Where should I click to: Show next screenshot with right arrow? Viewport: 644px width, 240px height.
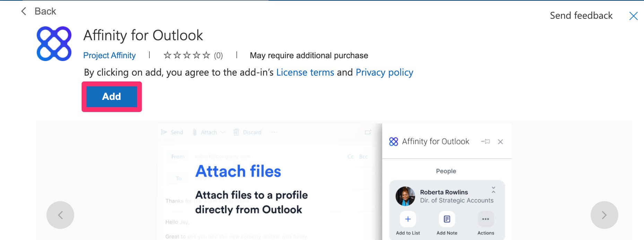point(604,215)
